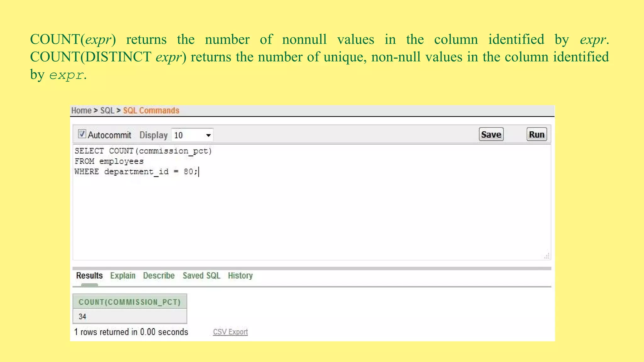Click the CSV Export link
The image size is (644, 362).
click(230, 332)
